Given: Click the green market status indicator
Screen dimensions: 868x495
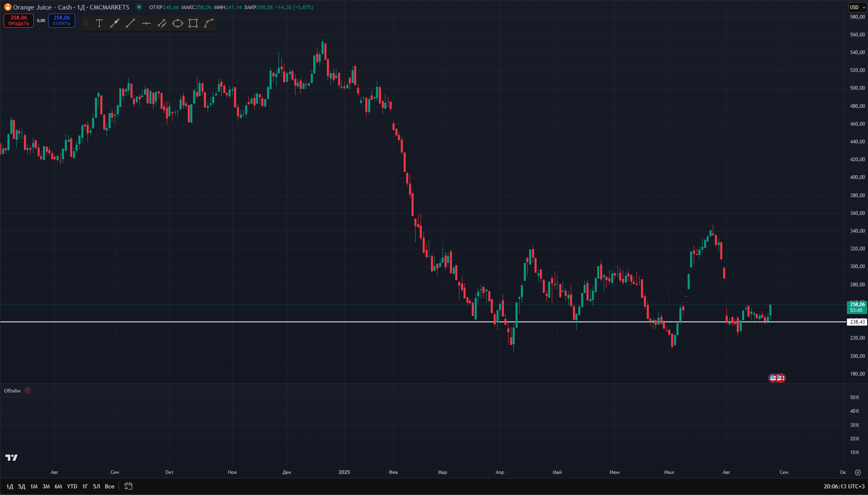Looking at the screenshot, I should pos(139,7).
